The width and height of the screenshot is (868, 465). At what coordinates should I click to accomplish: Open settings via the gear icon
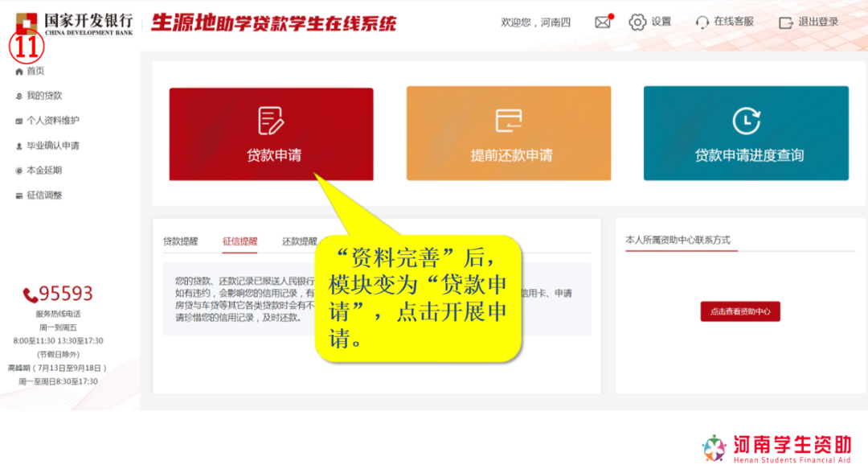637,22
